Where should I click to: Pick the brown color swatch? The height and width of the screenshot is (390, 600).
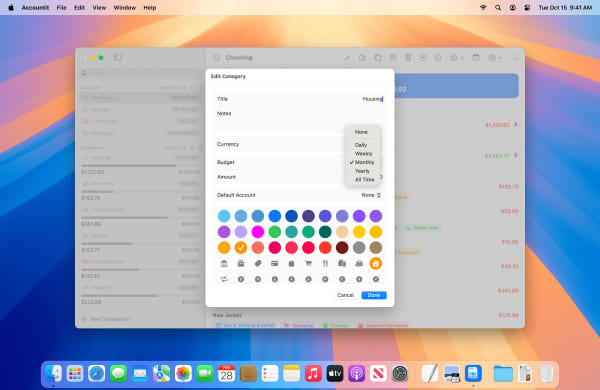pyautogui.click(x=376, y=248)
